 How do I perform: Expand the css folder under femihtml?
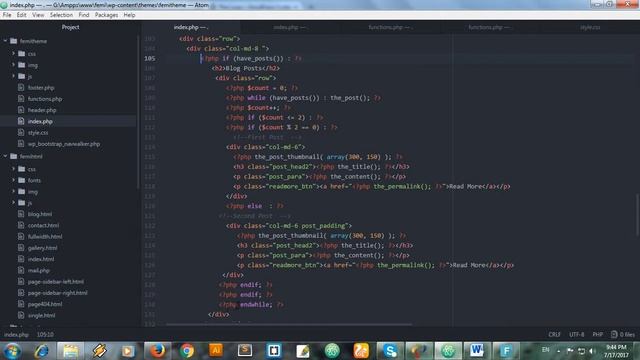pyautogui.click(x=13, y=169)
